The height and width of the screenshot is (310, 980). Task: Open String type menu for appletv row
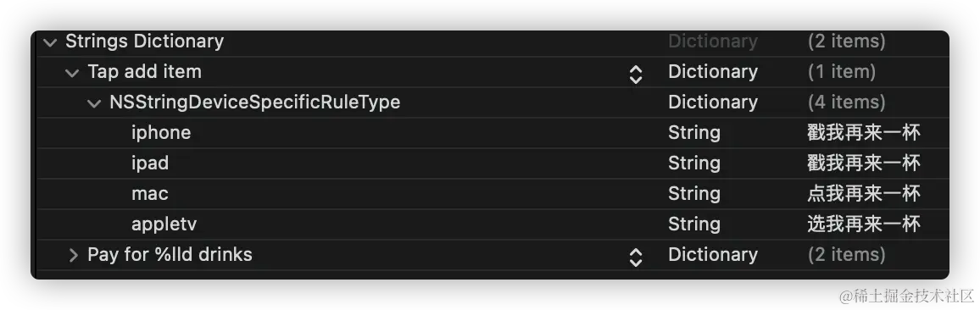(694, 225)
